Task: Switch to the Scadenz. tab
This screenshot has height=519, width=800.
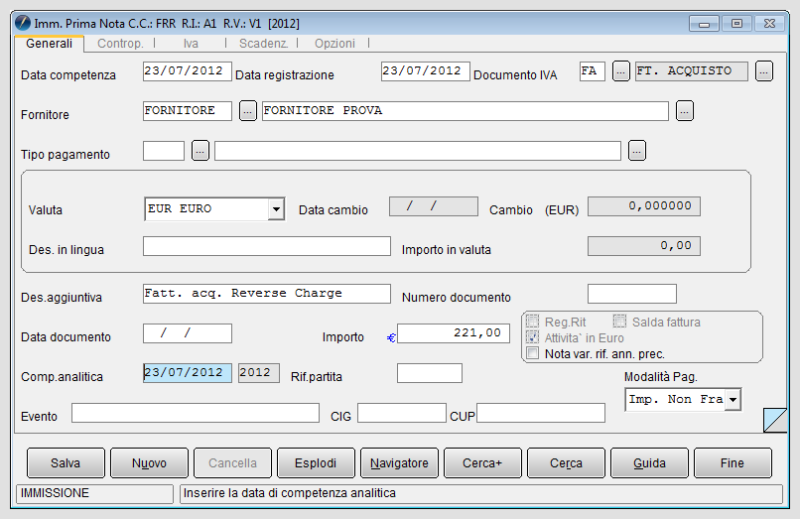Action: [x=263, y=43]
